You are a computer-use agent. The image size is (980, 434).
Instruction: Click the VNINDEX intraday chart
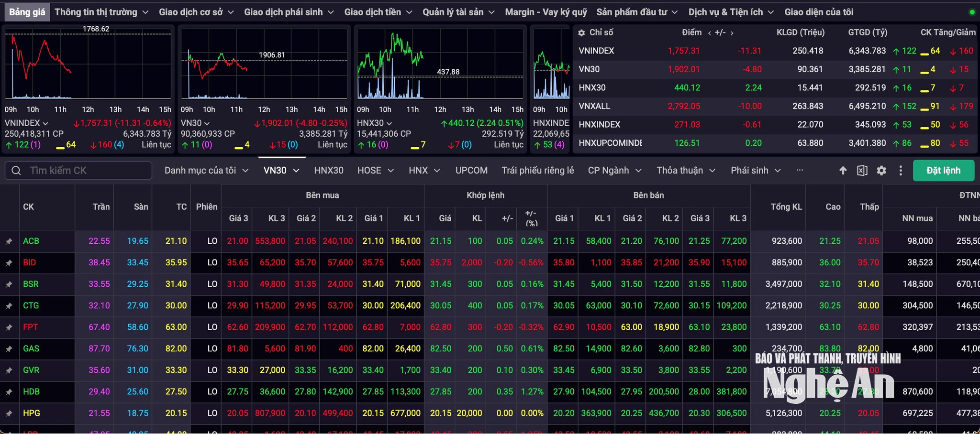[x=88, y=64]
